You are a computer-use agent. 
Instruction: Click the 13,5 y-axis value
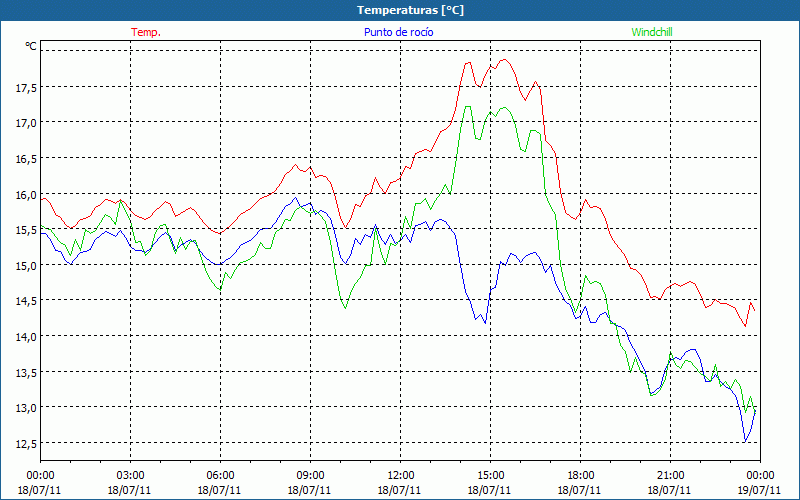[26, 373]
